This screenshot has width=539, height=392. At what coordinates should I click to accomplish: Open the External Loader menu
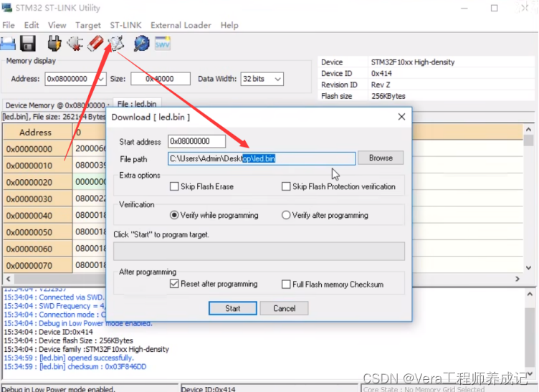point(181,25)
